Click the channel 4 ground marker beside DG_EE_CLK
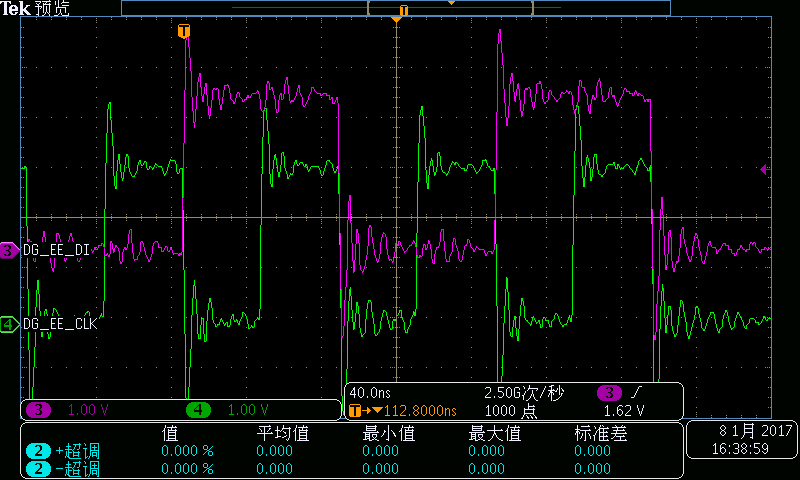Image resolution: width=800 pixels, height=480 pixels. click(x=9, y=324)
